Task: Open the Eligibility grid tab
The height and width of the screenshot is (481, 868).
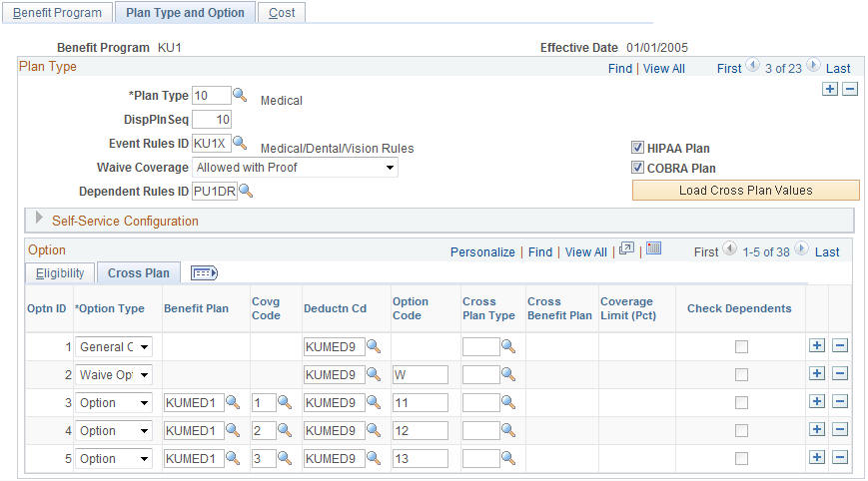Action: tap(60, 273)
